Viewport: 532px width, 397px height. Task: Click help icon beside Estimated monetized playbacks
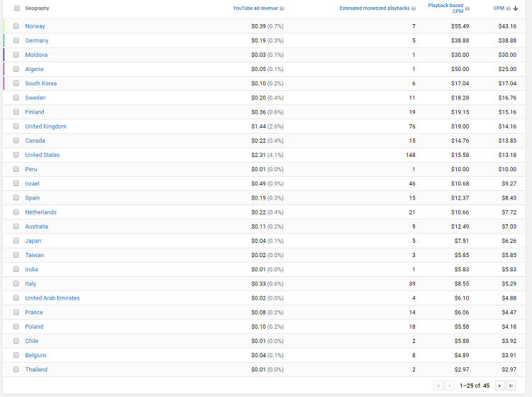(x=414, y=9)
